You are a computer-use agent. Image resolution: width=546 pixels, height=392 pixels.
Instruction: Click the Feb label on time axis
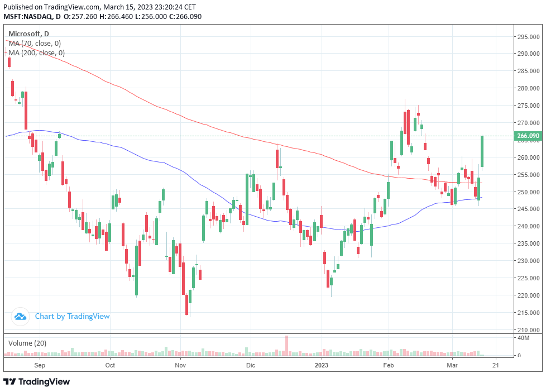[x=388, y=365]
